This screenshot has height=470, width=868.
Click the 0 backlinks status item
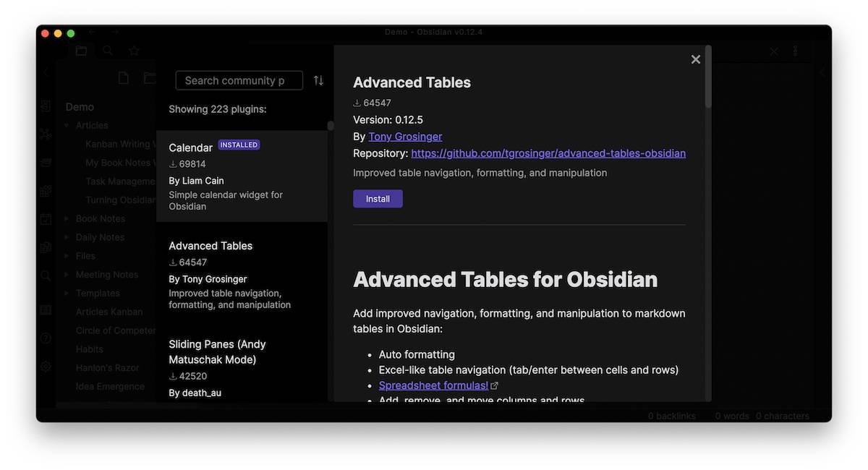[672, 416]
